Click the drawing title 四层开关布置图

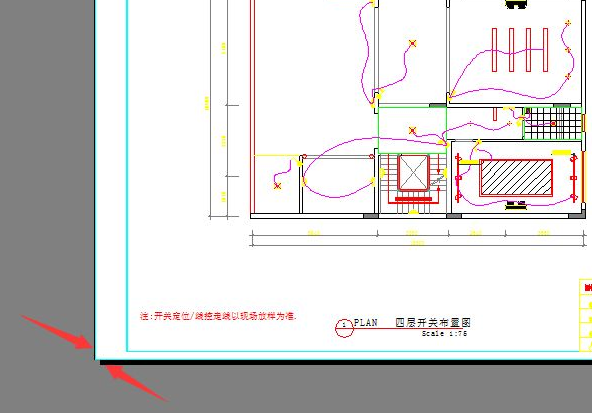click(x=433, y=322)
